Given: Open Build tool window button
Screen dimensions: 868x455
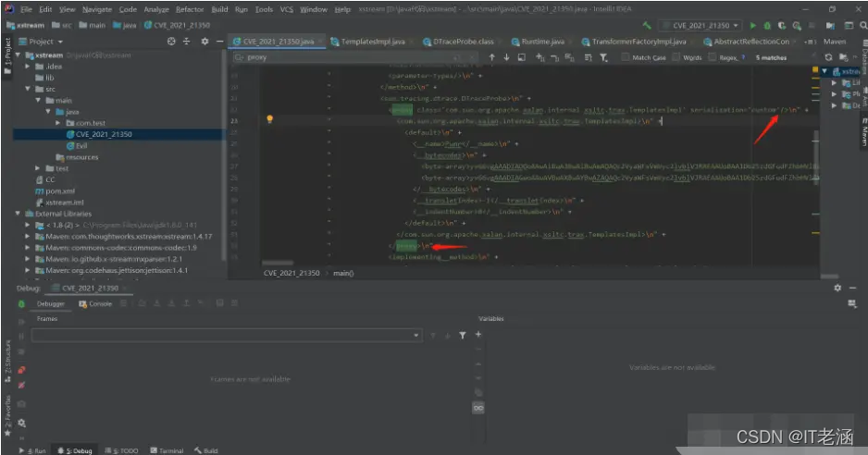Looking at the screenshot, I should pos(205,450).
